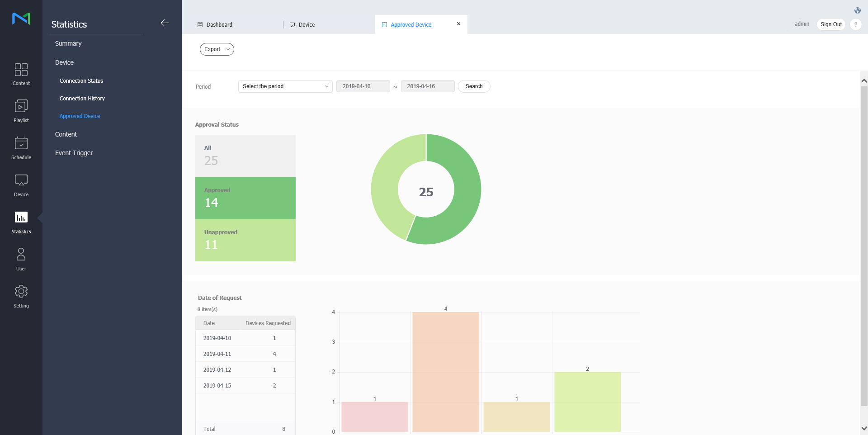Click the beige bar with value 1
Screen dimensions: 868x435
click(517, 417)
